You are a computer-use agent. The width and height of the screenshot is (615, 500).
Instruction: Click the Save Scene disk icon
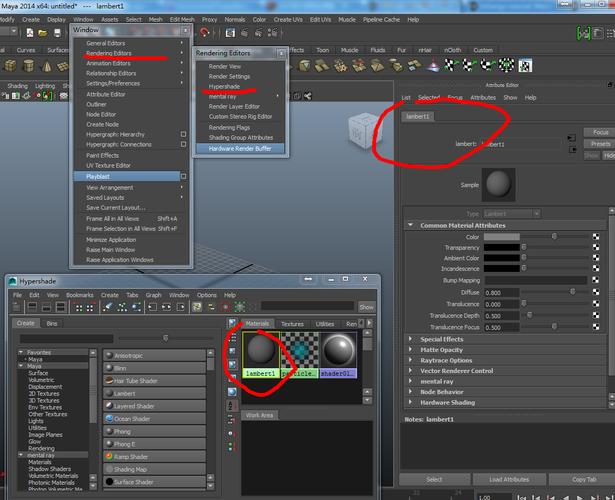(x=57, y=33)
